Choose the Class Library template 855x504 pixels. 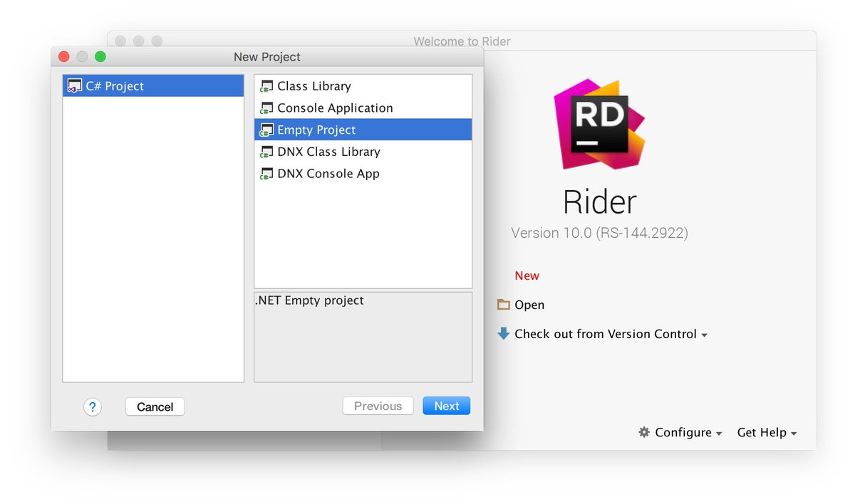click(363, 86)
